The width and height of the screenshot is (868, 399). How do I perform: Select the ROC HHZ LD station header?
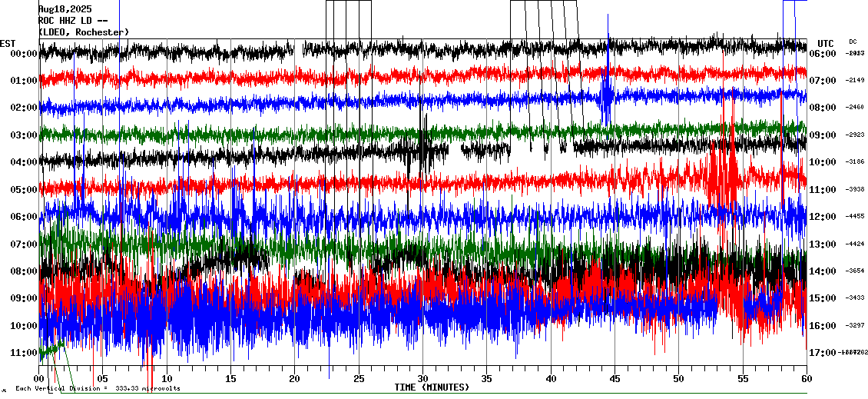click(73, 20)
